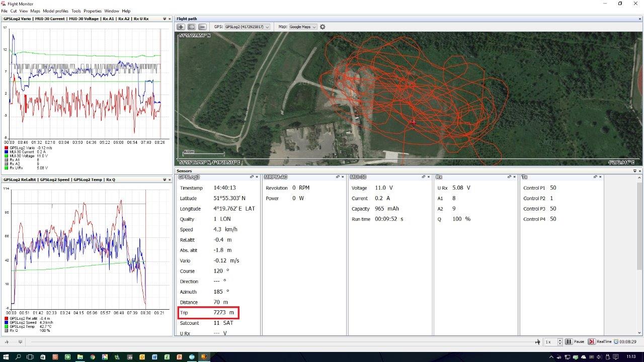Open the Vario graph panel options arrow

[x=164, y=19]
